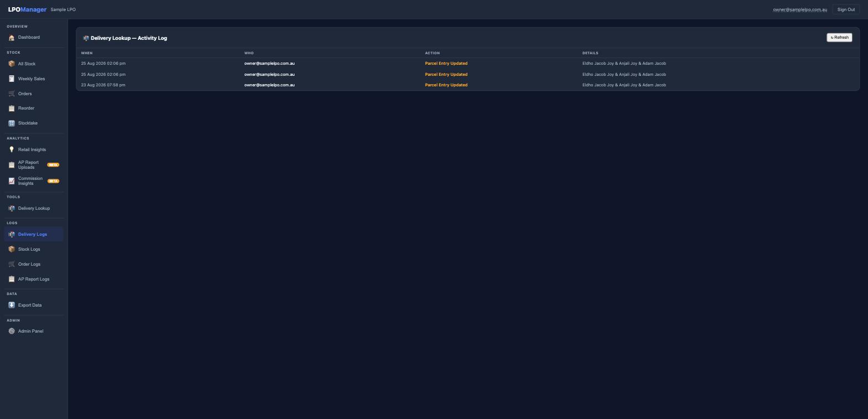Screen dimensions: 868x419
Task: Go to All Stock
Action: coord(34,64)
